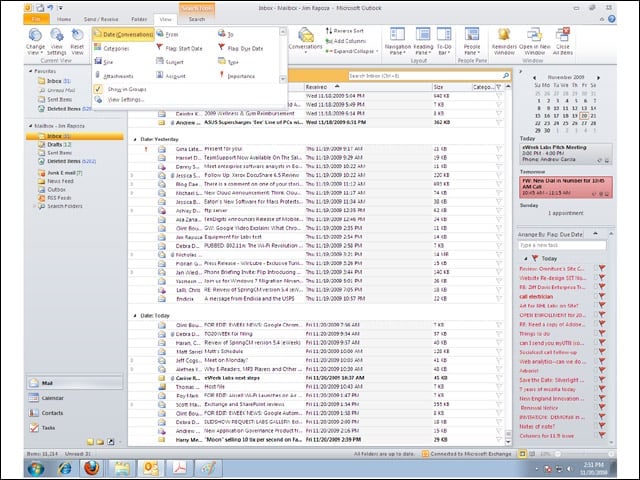The width and height of the screenshot is (640, 480).
Task: Select the Drafts folder
Action: coord(54,144)
